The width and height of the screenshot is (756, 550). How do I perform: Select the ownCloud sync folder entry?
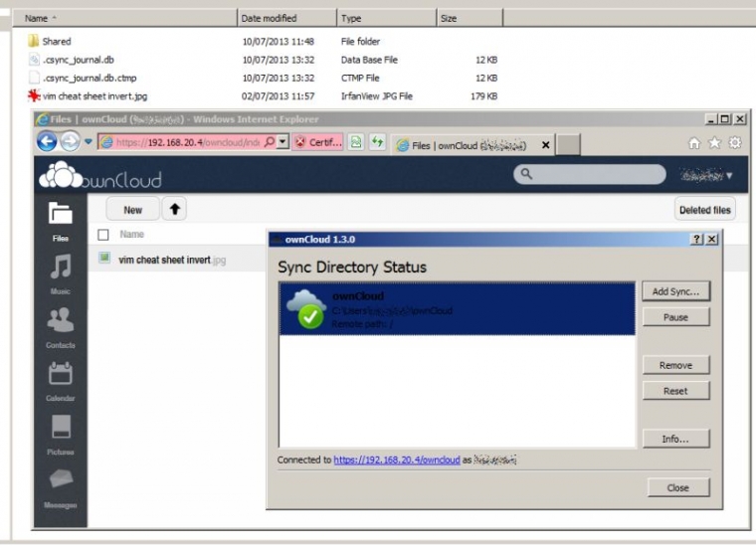457,309
